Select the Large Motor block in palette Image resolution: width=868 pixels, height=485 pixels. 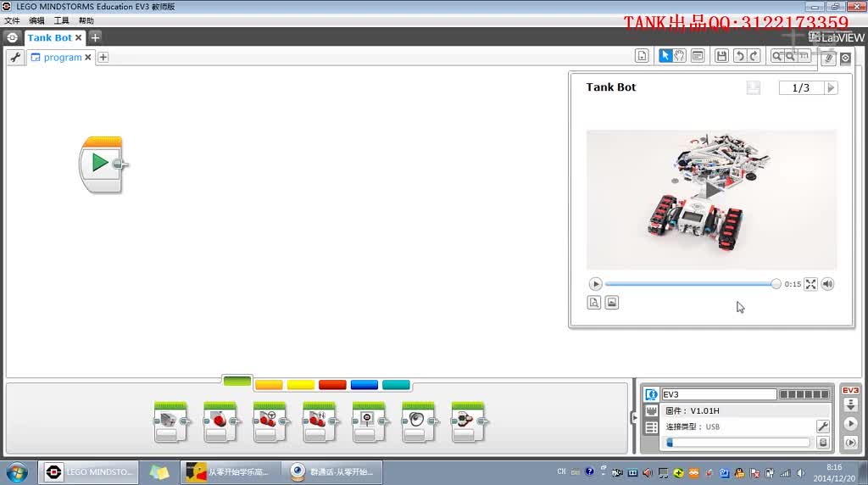pos(220,422)
